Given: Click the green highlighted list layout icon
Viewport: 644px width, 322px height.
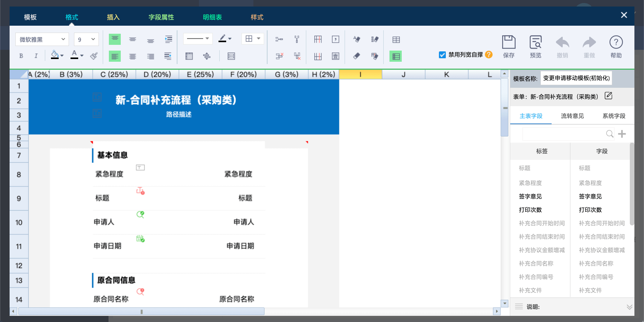Looking at the screenshot, I should 396,56.
